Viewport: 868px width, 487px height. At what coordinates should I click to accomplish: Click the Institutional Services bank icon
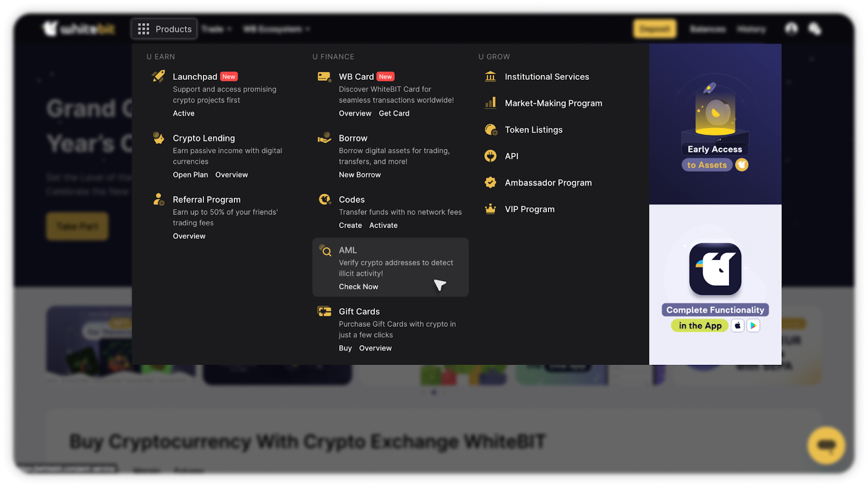[490, 77]
